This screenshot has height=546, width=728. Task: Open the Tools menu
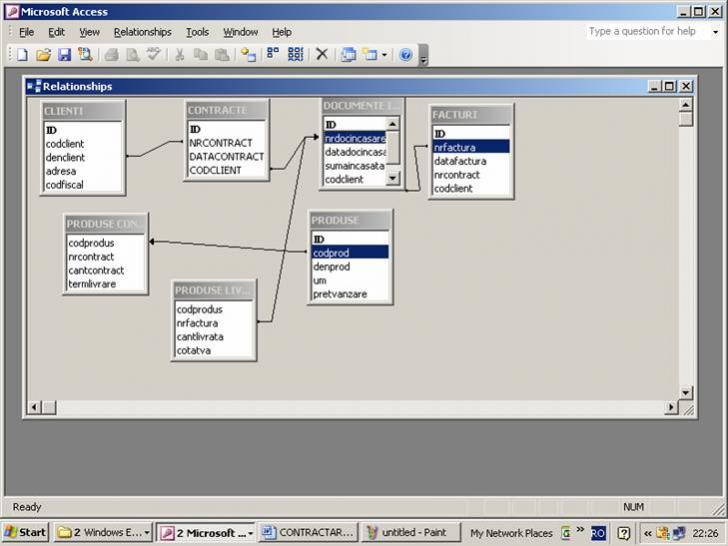click(197, 32)
